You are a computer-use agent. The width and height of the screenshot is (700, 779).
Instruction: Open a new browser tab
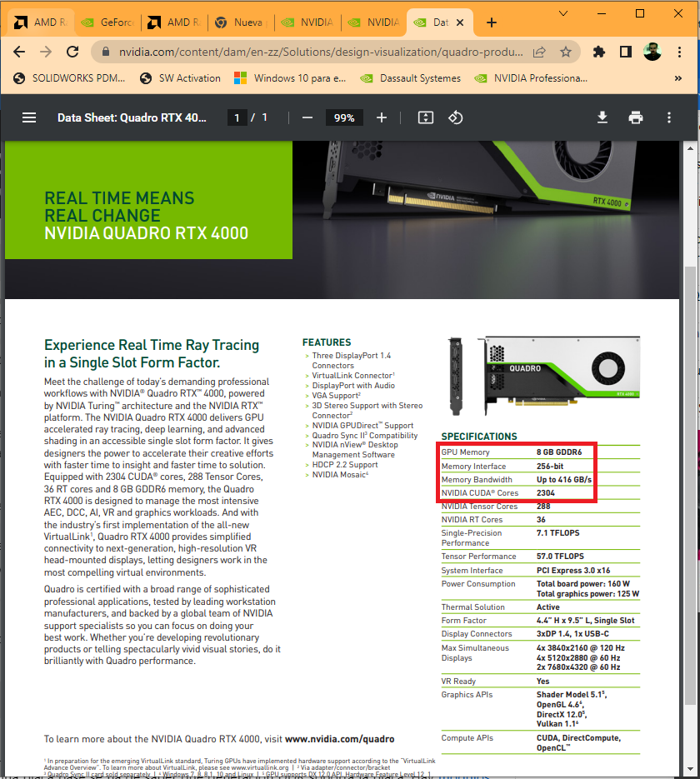(492, 22)
